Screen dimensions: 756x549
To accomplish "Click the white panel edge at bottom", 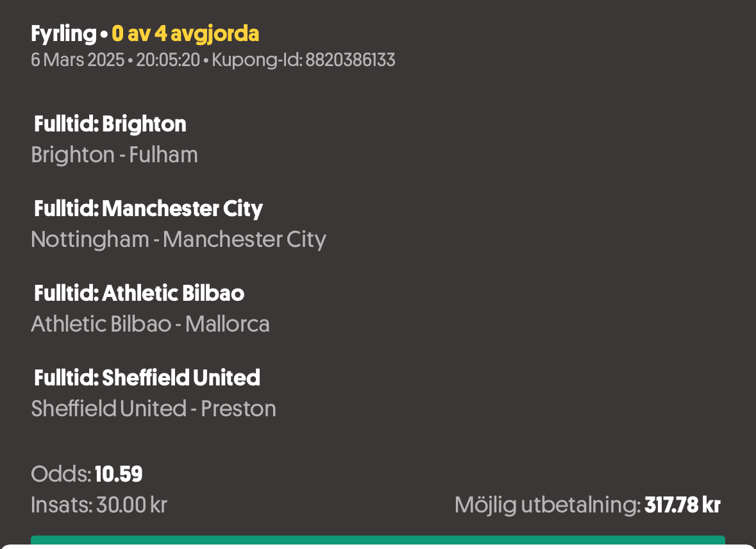I will [378, 547].
